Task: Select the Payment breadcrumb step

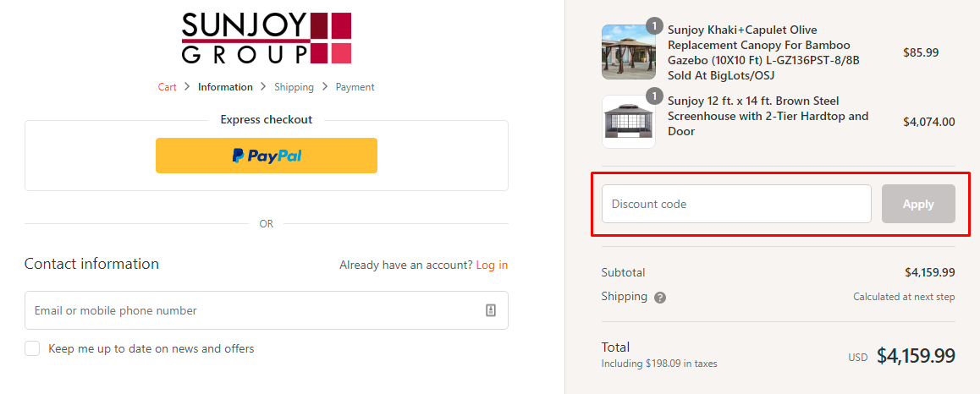Action: click(355, 87)
